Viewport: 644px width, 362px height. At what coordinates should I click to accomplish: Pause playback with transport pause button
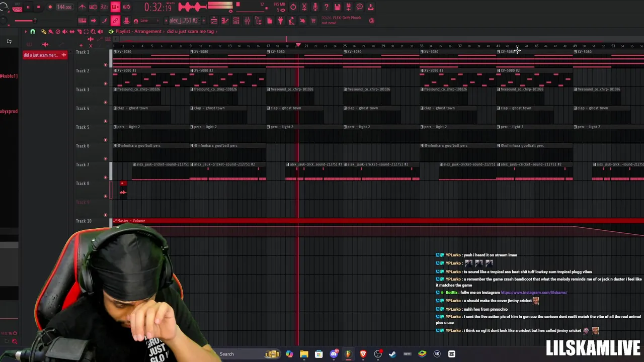click(28, 7)
